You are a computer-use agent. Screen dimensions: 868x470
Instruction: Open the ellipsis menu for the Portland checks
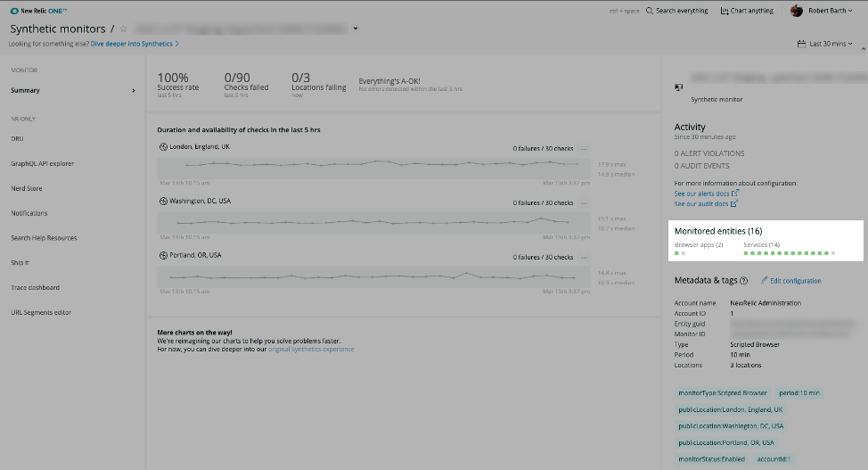584,257
